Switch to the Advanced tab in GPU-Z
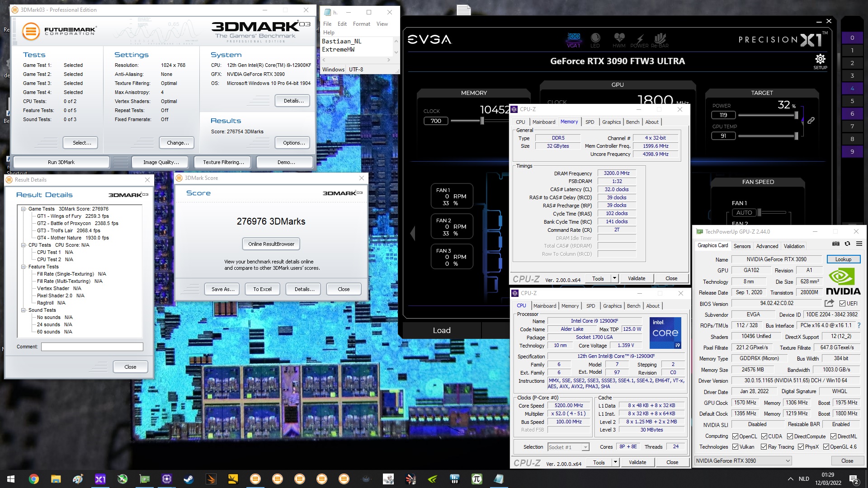This screenshot has width=868, height=488. (767, 246)
